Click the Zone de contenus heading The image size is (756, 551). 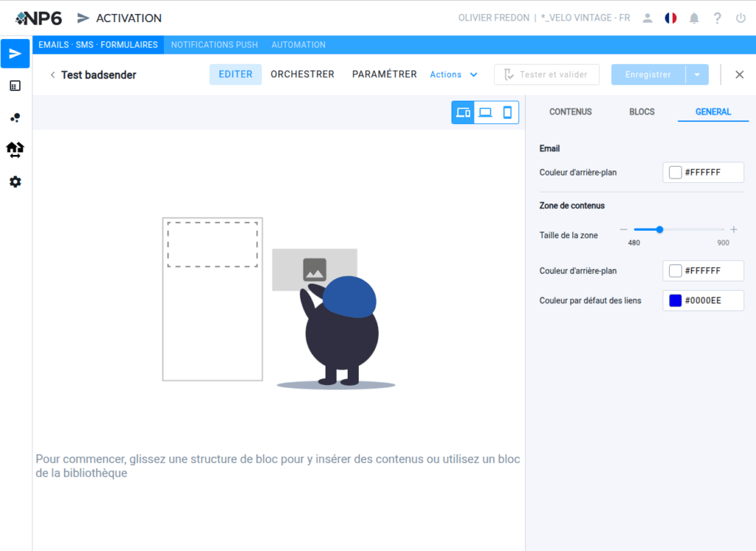(x=572, y=206)
